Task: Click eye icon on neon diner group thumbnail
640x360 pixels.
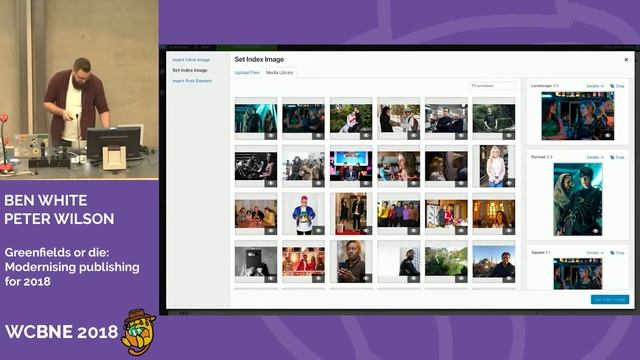Action: tap(318, 136)
